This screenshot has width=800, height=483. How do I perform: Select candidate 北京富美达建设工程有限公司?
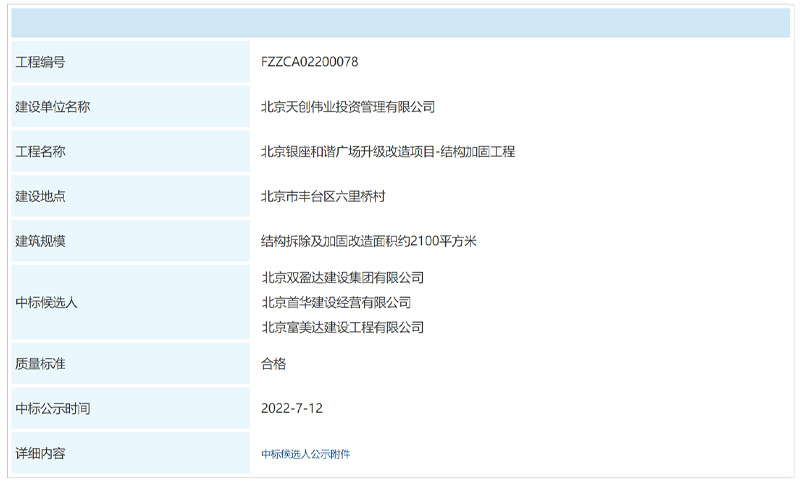[x=343, y=327]
